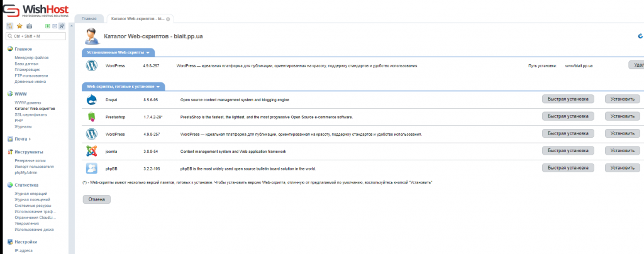The image size is (644, 254).
Task: Click the Отмена button
Action: 96,199
